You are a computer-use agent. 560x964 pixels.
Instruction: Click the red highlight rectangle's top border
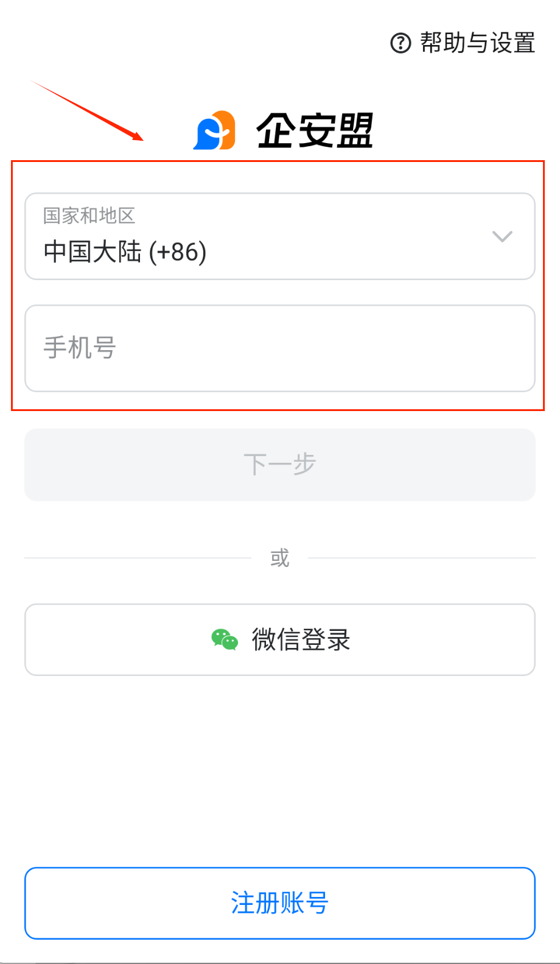pos(278,161)
